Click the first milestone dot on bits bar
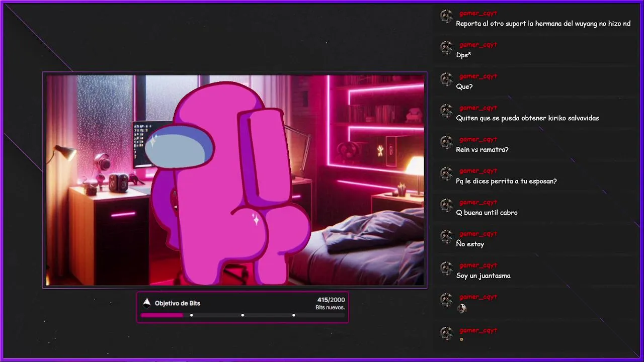Screen dimensions: 644x362 [192, 315]
